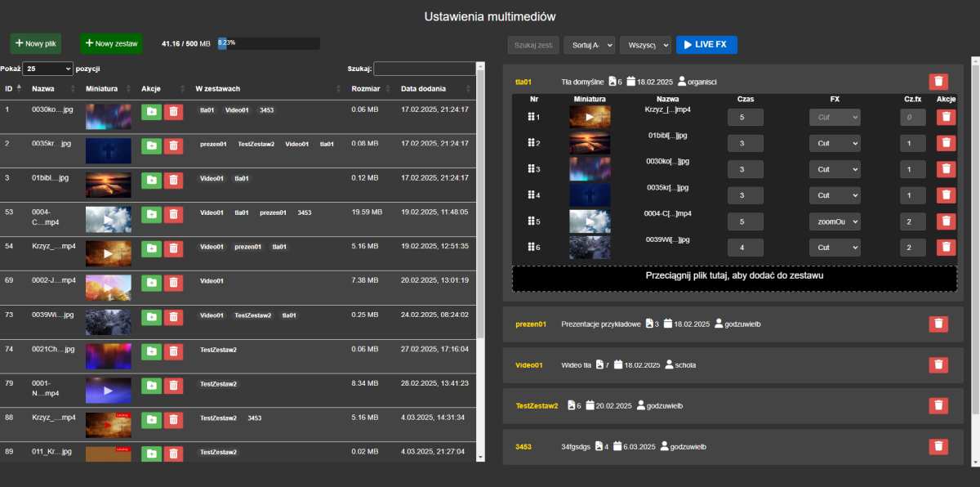This screenshot has height=487, width=980.
Task: Delete the 3453 set with trash icon
Action: 938,446
